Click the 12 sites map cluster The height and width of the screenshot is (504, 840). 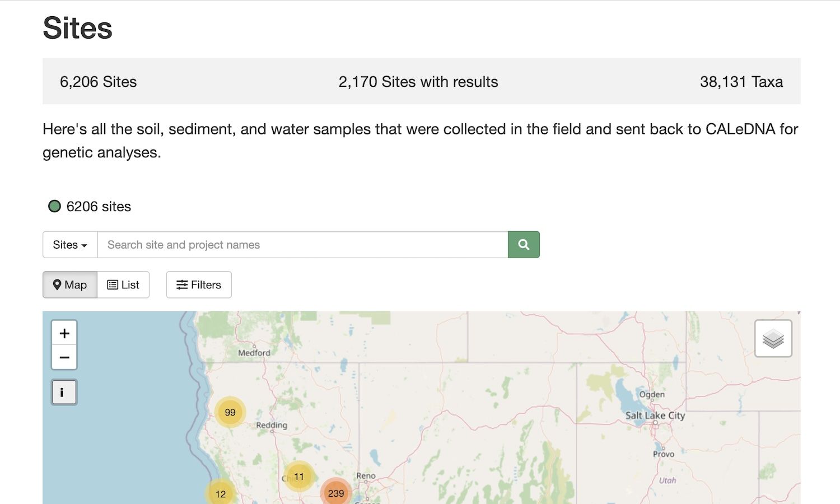(221, 493)
